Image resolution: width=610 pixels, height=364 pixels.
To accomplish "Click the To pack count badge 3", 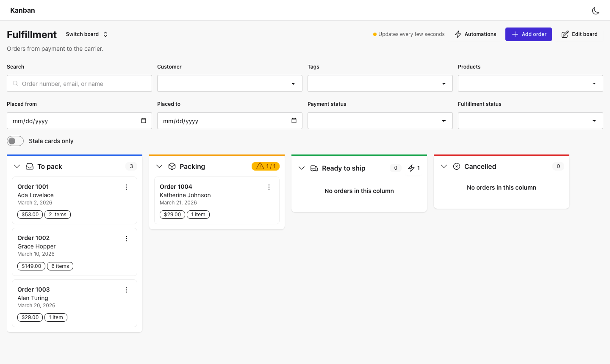I will pos(131,166).
